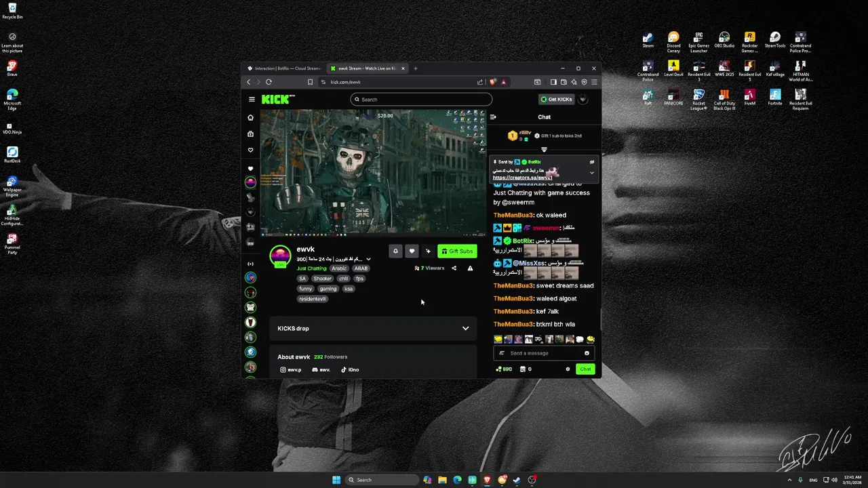Open Brave VPN icon in toolbar

tap(584, 82)
